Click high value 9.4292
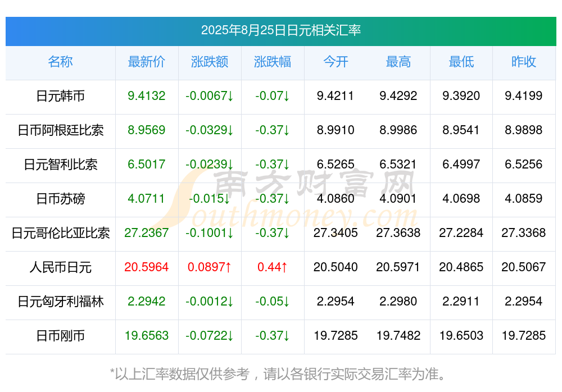Viewport: 562px width, 392px height. (x=398, y=95)
